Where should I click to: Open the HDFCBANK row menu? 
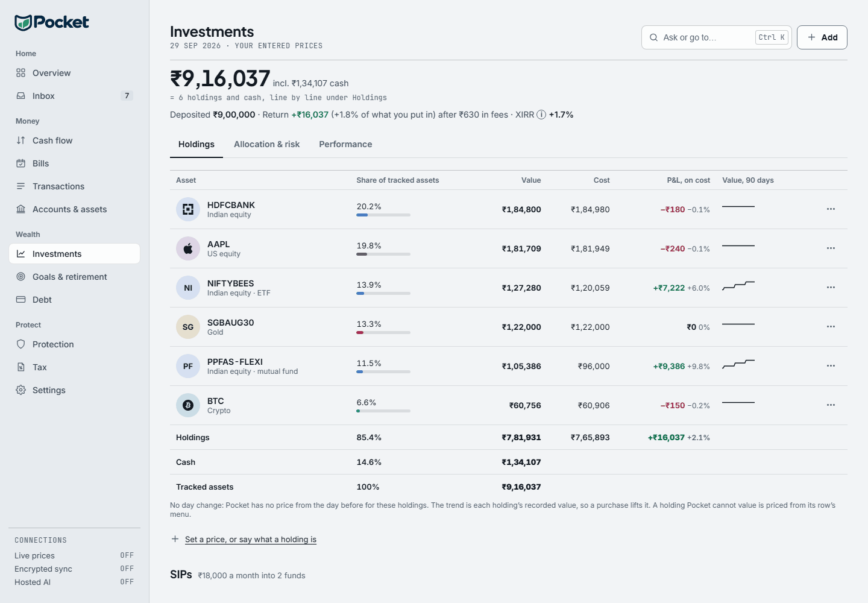[x=831, y=209]
